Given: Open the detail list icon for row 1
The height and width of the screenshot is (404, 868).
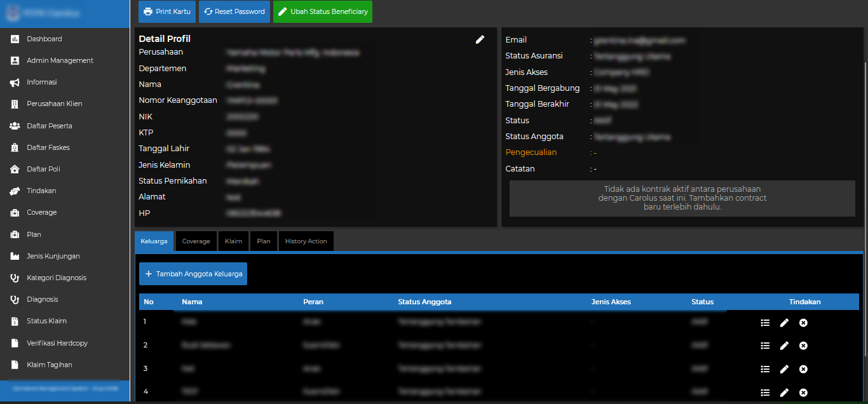Looking at the screenshot, I should pos(765,323).
